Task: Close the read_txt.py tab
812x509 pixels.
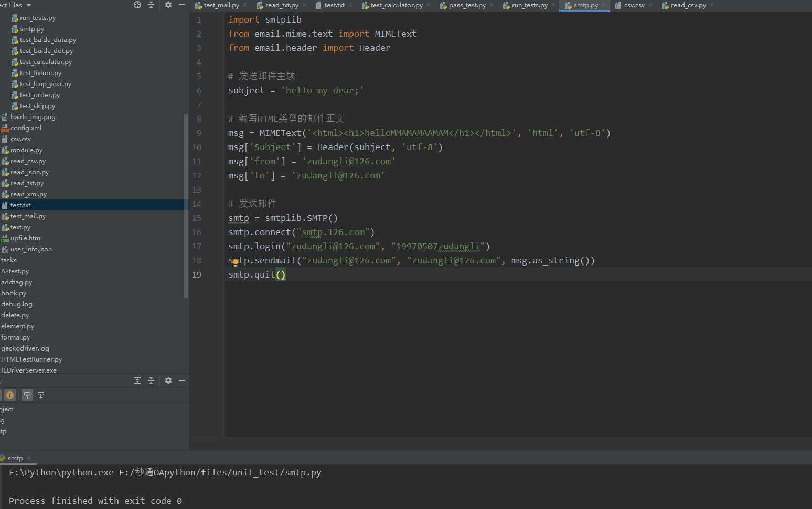Action: (305, 5)
